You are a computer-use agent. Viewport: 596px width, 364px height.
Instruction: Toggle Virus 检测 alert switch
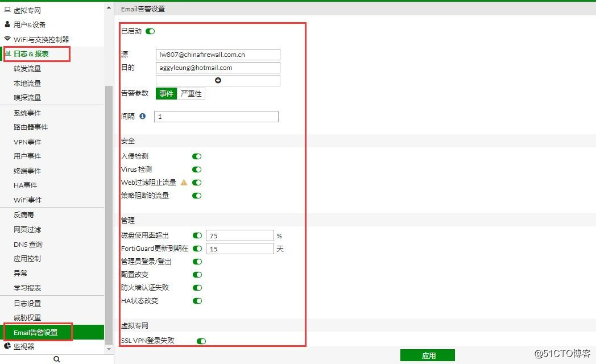click(197, 169)
